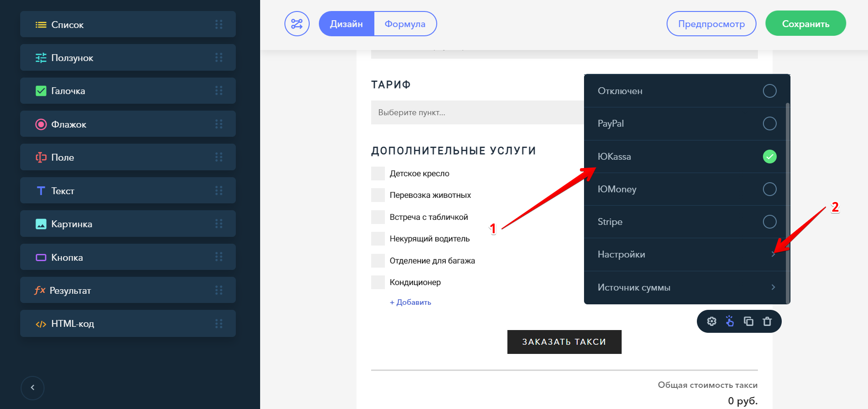
Task: Click the code icon beside HTML-код
Action: coord(41,324)
